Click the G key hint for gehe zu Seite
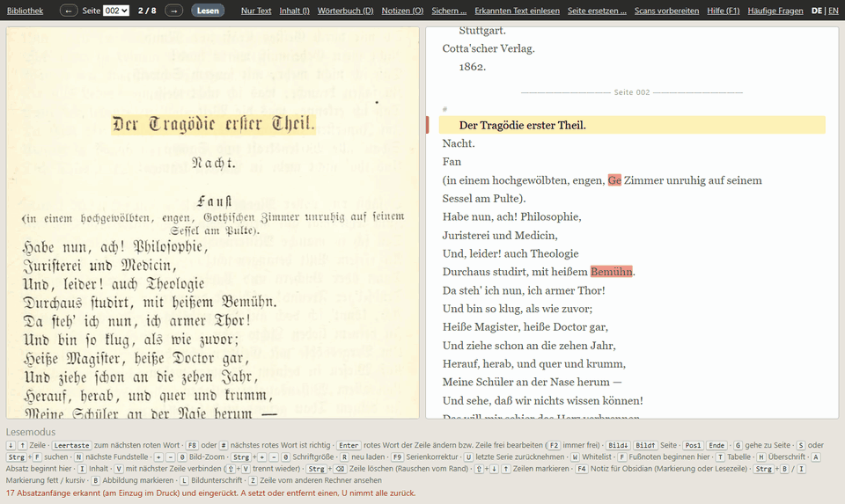This screenshot has width=845, height=504. 738,445
